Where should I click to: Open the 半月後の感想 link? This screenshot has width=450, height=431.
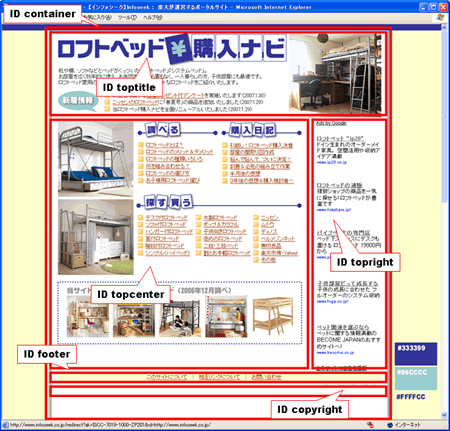245,173
